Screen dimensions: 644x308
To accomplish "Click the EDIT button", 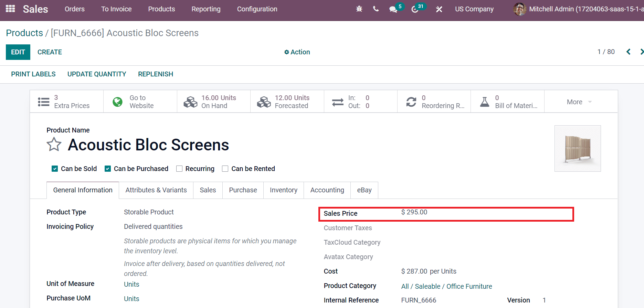I will tap(18, 52).
